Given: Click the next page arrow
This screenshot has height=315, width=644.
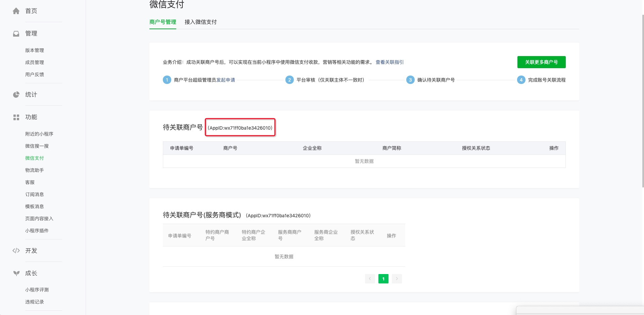Looking at the screenshot, I should [397, 279].
